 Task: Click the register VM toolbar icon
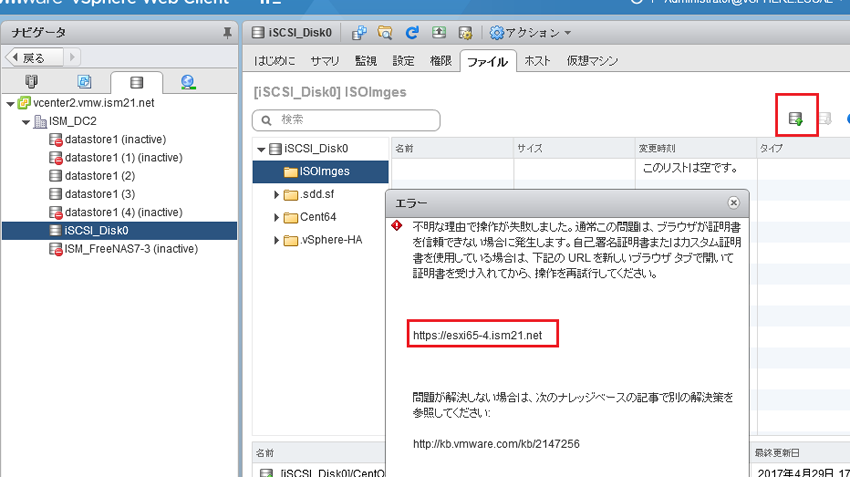[x=360, y=33]
